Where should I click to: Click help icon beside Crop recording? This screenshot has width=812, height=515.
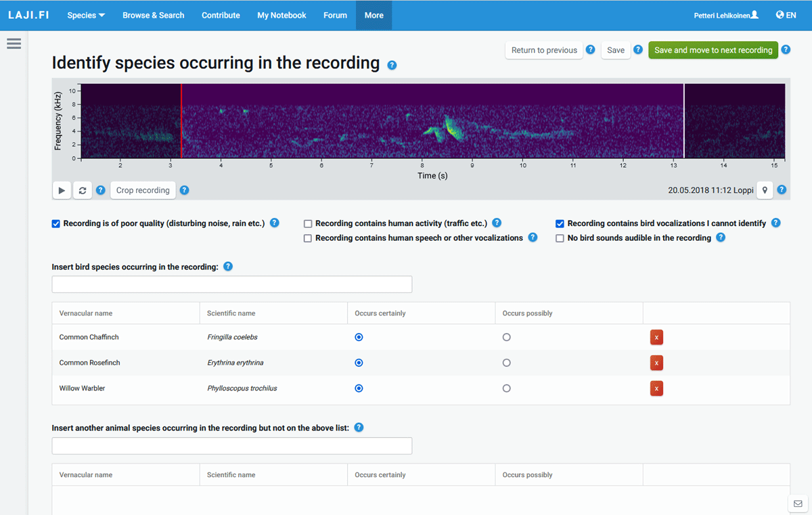click(184, 190)
